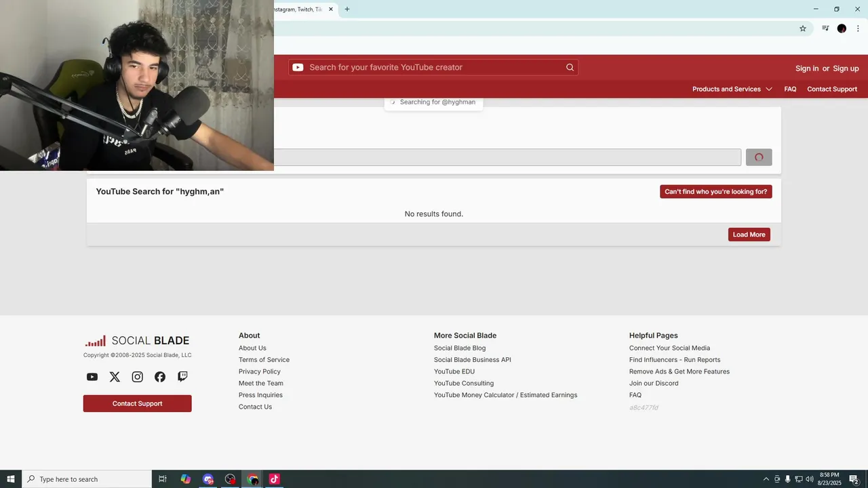Open Join our Discord link

click(654, 384)
